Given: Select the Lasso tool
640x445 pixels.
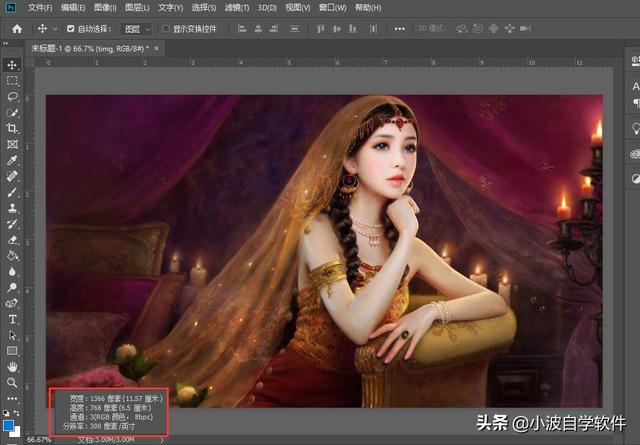Looking at the screenshot, I should click(x=12, y=96).
